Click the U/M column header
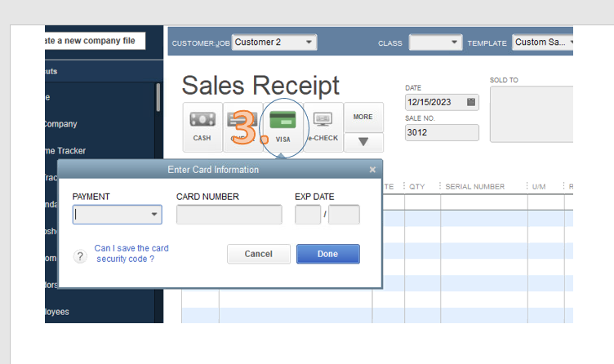The width and height of the screenshot is (614, 364). 539,187
